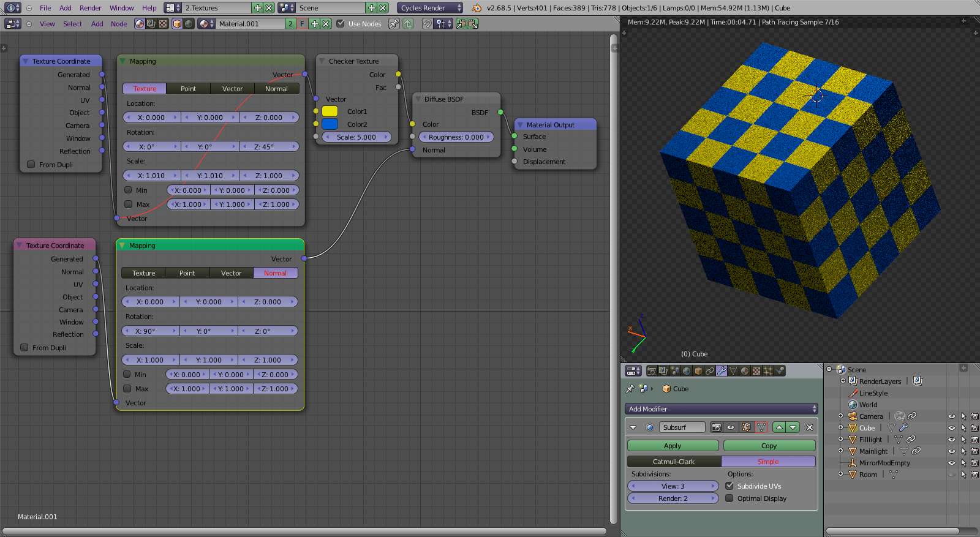Open the World properties tab (globe icon)

tap(687, 370)
